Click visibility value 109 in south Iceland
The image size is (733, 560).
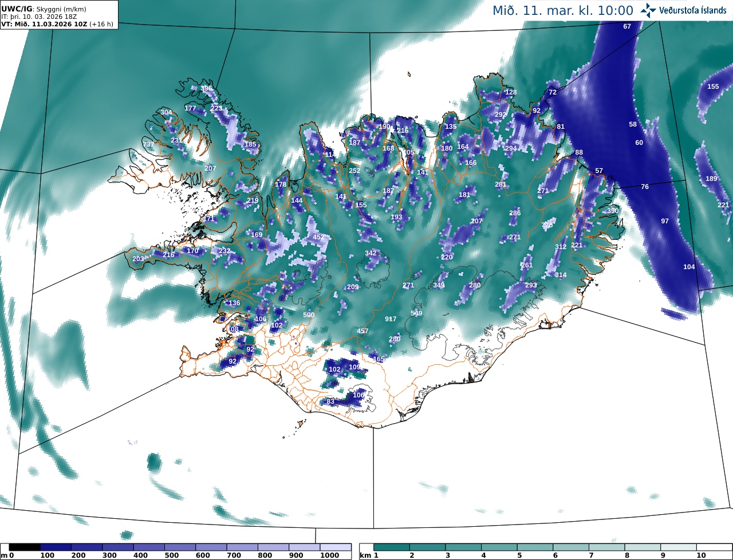pyautogui.click(x=354, y=367)
